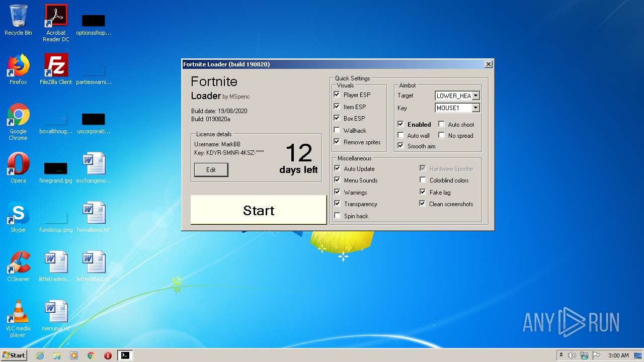This screenshot has width=644, height=362.
Task: Enable the Auto wall checkbox
Action: click(x=400, y=135)
